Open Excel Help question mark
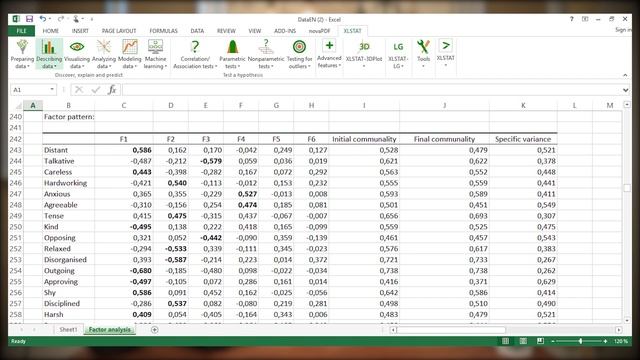This screenshot has width=640, height=360. pyautogui.click(x=571, y=19)
